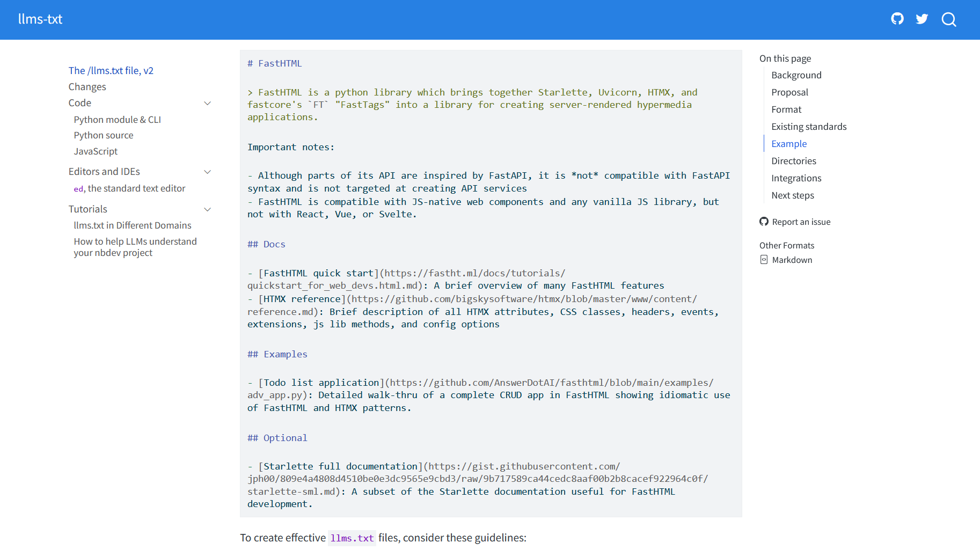Click the '## Examples' heading in code
This screenshot has height=550, width=980.
[x=277, y=354]
